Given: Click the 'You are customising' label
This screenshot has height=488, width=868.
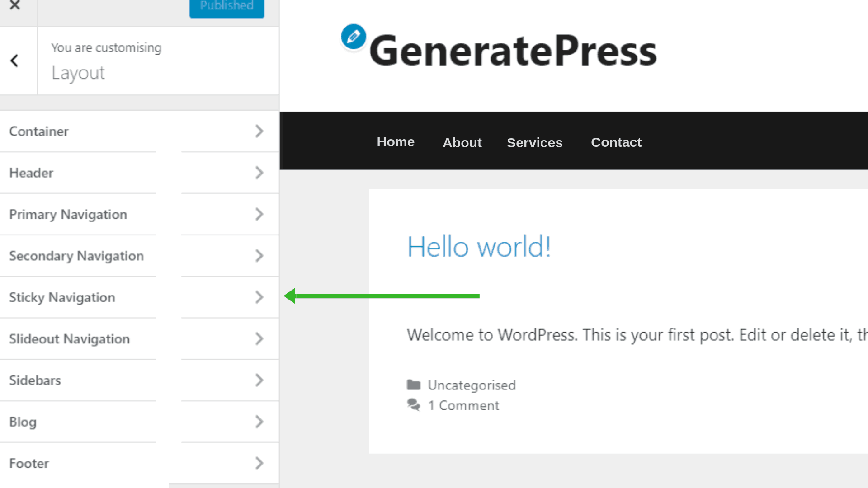Looking at the screenshot, I should 106,48.
